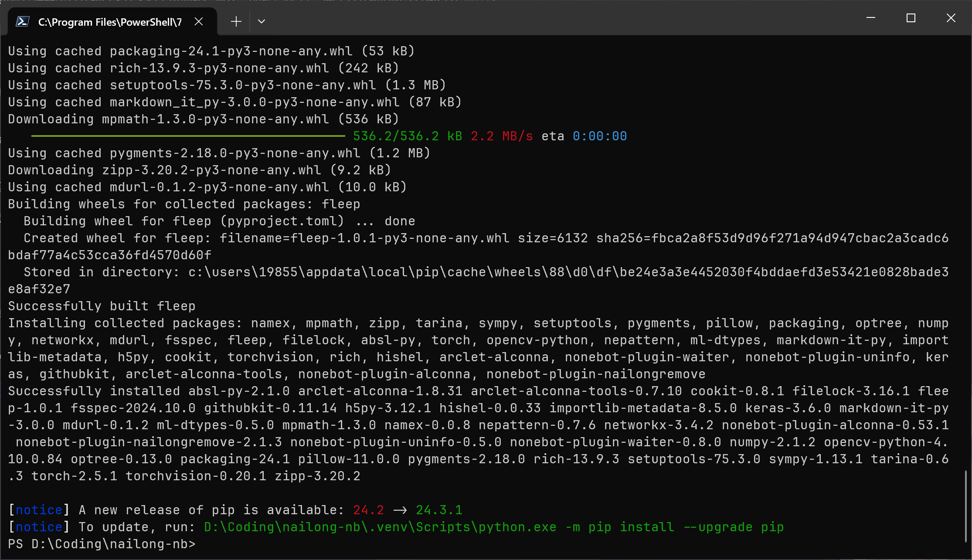
Task: Maximize the terminal window
Action: [911, 18]
